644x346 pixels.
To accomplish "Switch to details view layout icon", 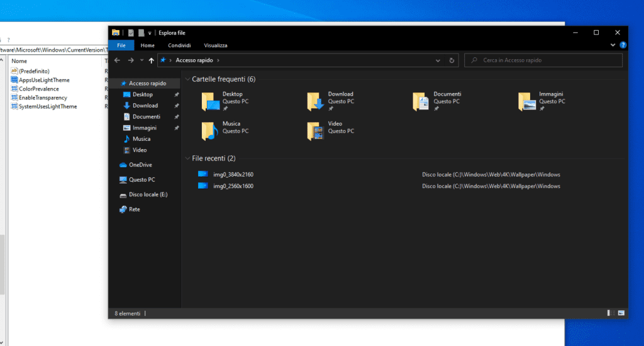I will [611, 313].
